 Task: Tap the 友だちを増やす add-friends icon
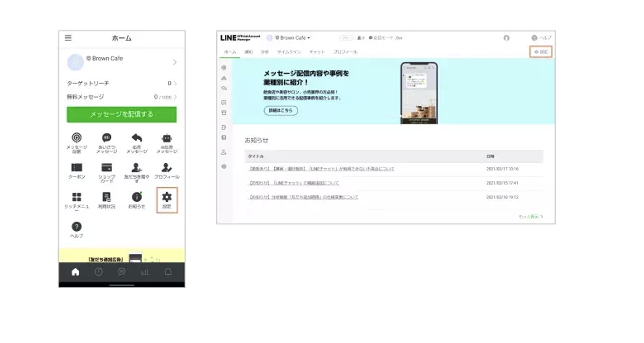[x=137, y=168]
